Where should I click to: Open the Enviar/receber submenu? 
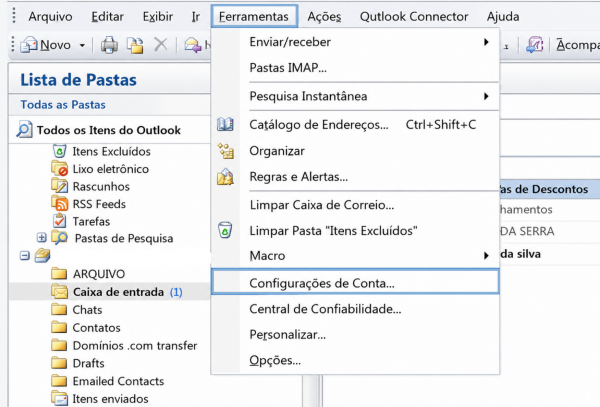click(355, 42)
